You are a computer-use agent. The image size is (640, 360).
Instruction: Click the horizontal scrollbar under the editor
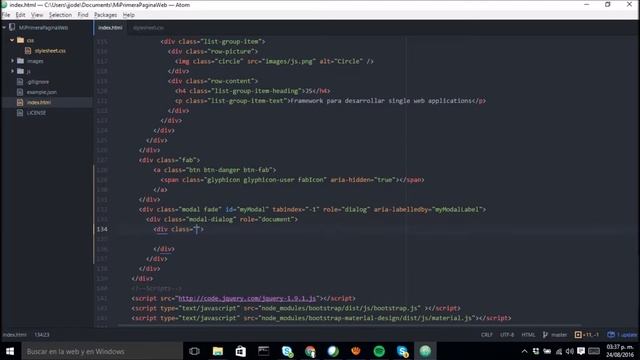(x=350, y=326)
